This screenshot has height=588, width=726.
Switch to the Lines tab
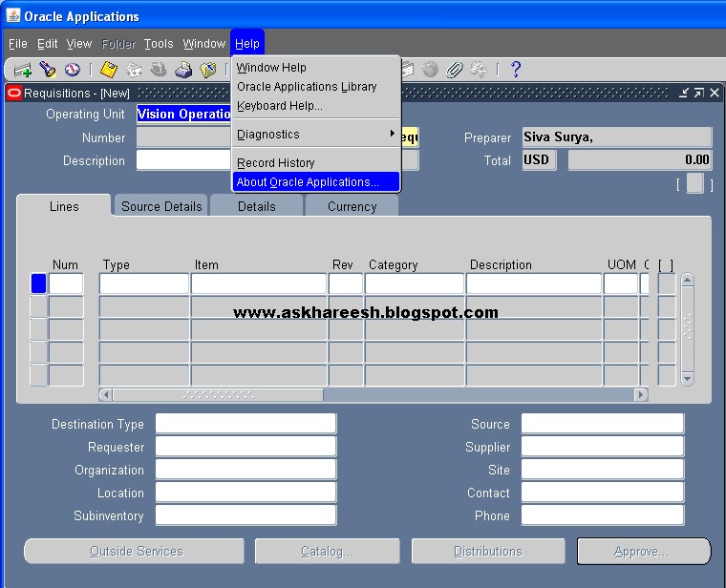click(x=64, y=206)
